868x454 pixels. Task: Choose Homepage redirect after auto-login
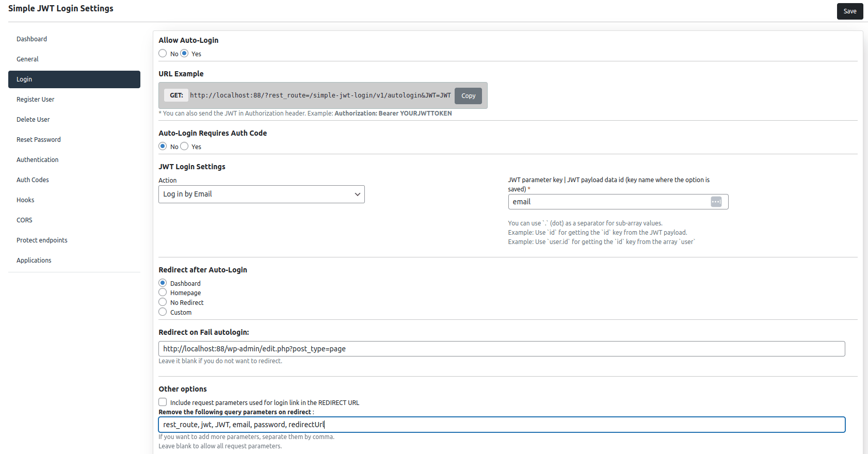[x=163, y=292]
